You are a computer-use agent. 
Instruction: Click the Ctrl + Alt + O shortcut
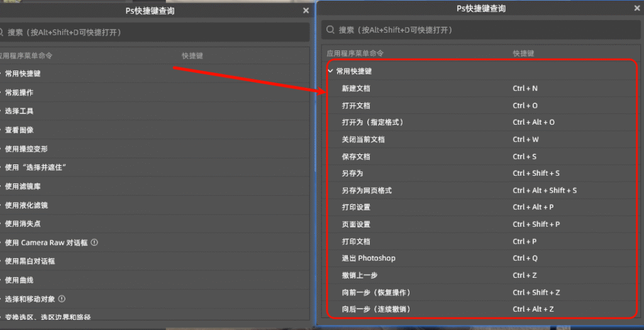[533, 122]
